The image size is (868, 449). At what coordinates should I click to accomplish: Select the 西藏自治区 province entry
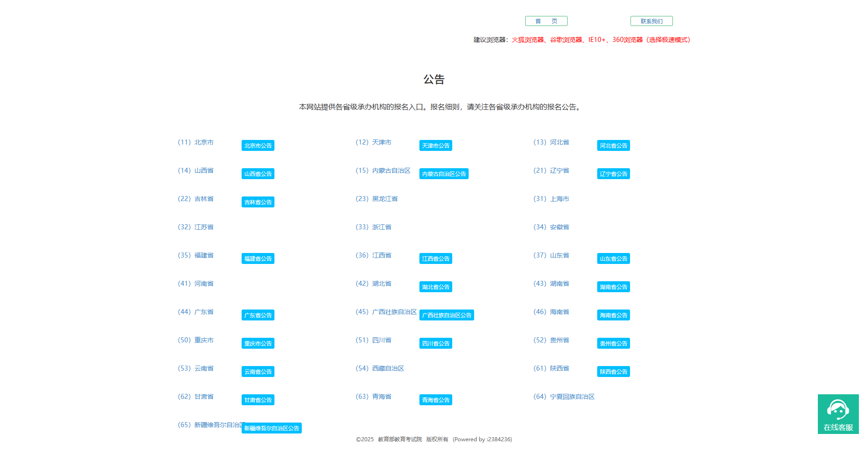pos(387,368)
